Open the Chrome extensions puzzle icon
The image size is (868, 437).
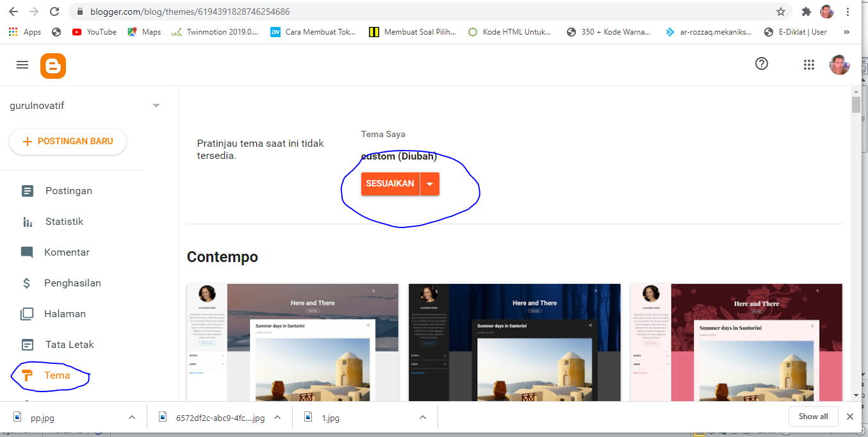(807, 12)
